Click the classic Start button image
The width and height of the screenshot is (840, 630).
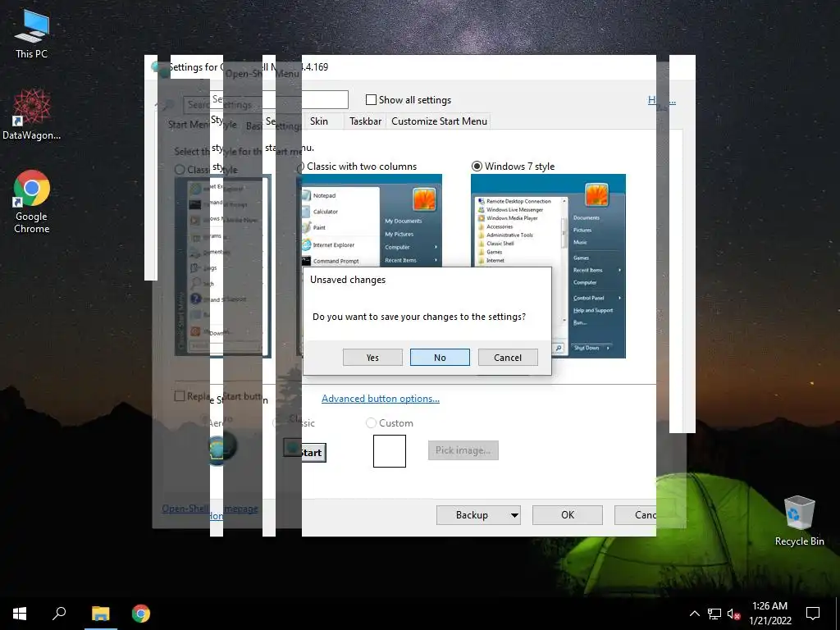[305, 452]
